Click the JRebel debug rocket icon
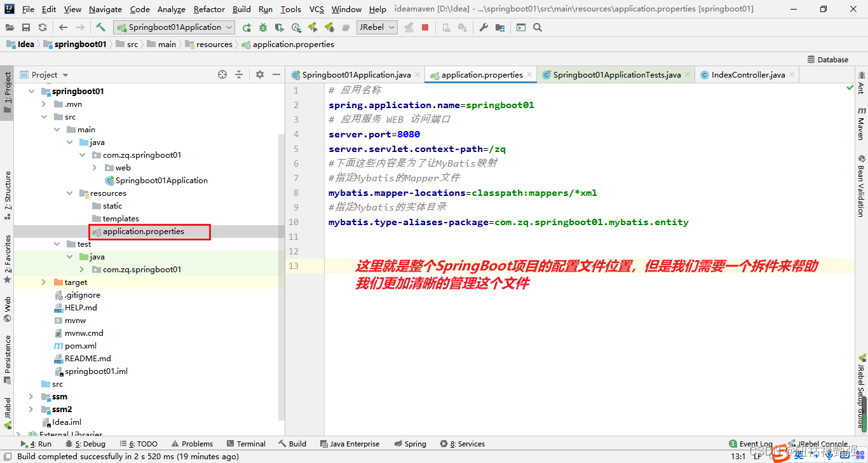 coord(329,27)
